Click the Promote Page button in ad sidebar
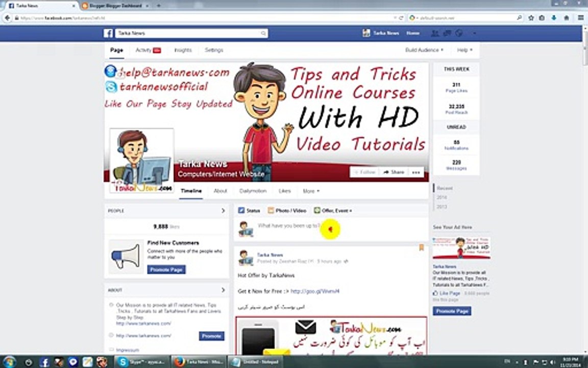Screen dimensions: 588x368 pyautogui.click(x=452, y=311)
